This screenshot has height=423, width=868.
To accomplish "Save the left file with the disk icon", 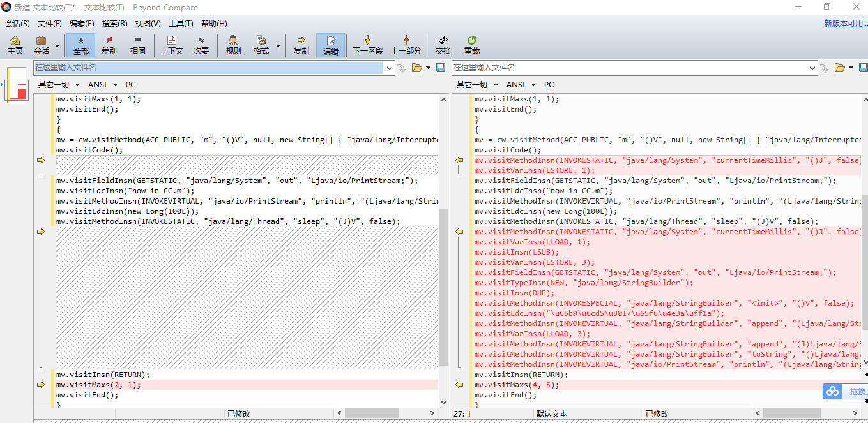I will pos(441,68).
